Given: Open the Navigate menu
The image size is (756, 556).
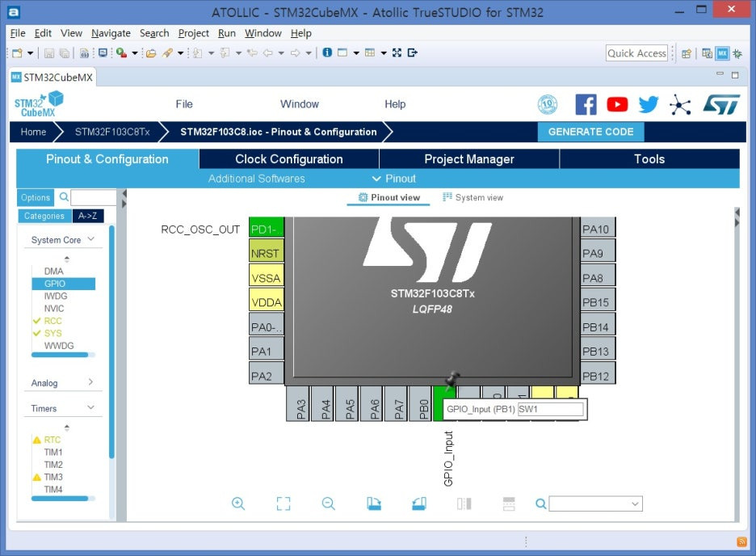Looking at the screenshot, I should coord(111,33).
